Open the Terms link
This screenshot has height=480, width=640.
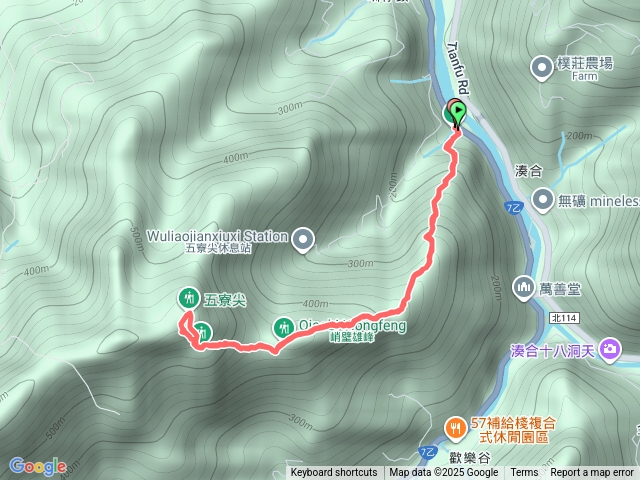[x=524, y=473]
